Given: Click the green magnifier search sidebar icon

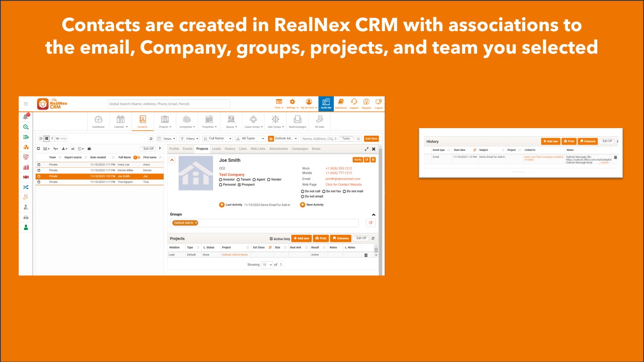Looking at the screenshot, I should pyautogui.click(x=25, y=127).
